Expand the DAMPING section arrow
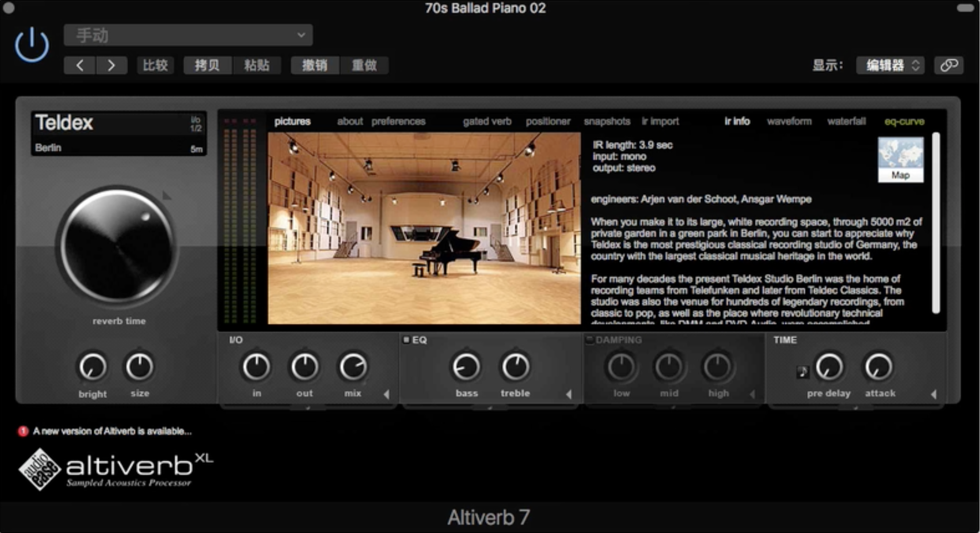 [753, 394]
